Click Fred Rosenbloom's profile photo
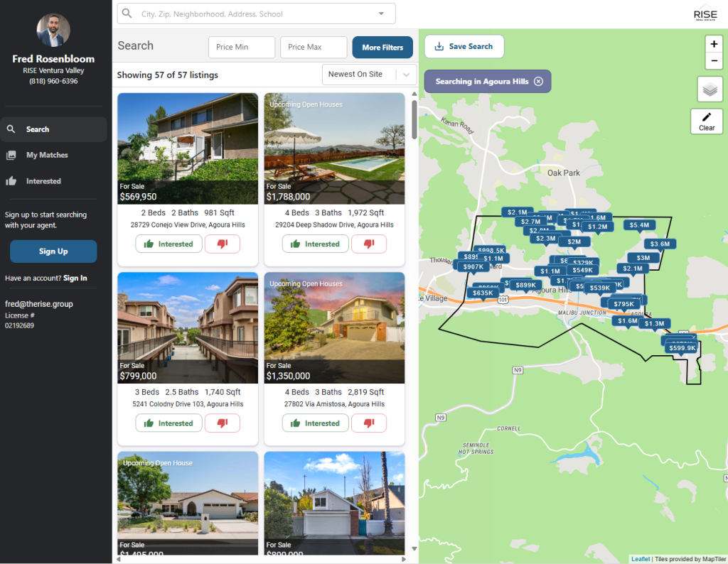The image size is (728, 564). (53, 31)
